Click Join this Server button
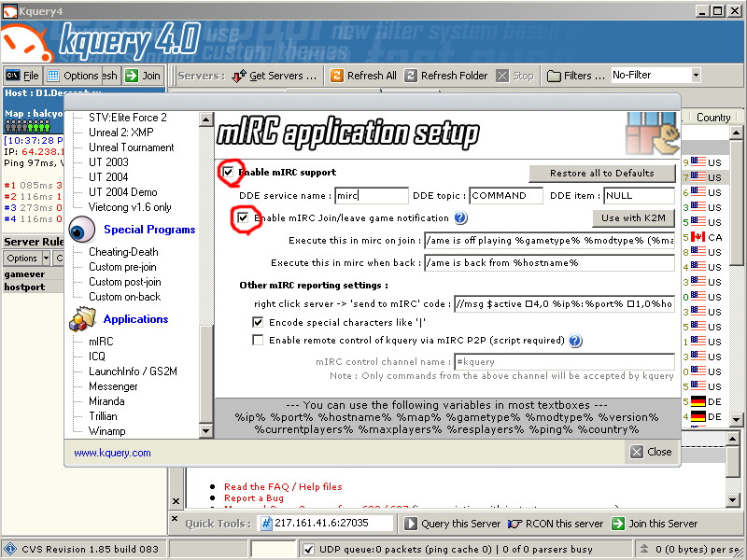 click(x=655, y=524)
